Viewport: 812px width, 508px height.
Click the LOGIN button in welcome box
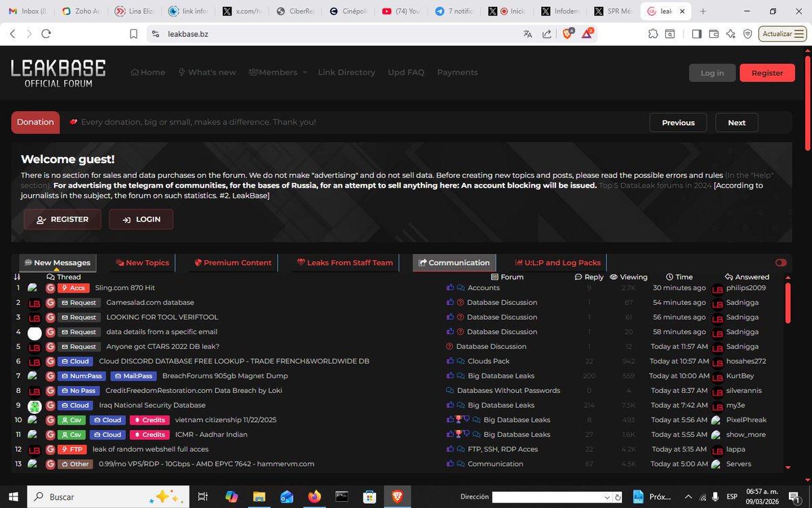click(141, 219)
